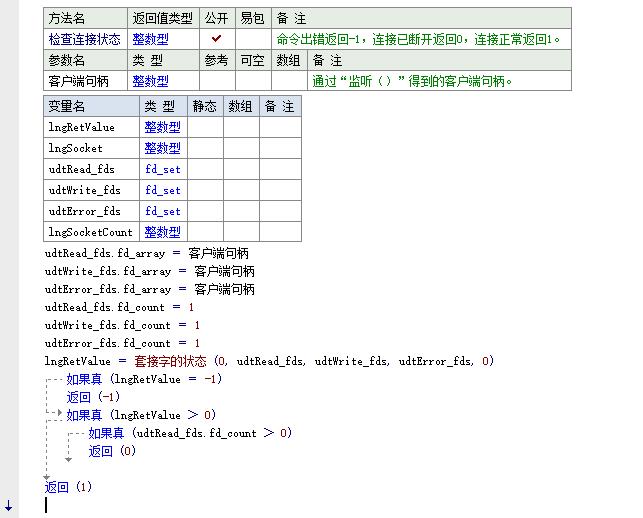Click the 备注 cell of lngRetValue
This screenshot has height=518, width=643.
280,127
